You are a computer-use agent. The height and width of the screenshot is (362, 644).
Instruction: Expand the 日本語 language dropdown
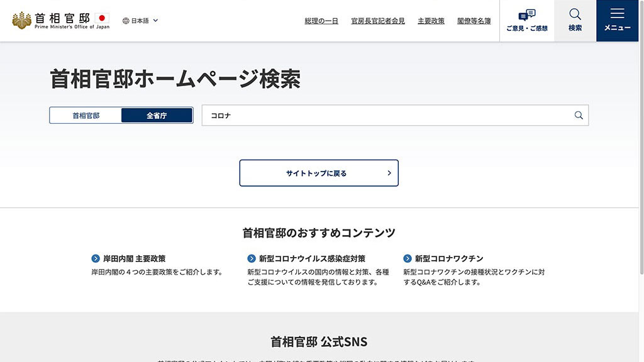point(155,21)
